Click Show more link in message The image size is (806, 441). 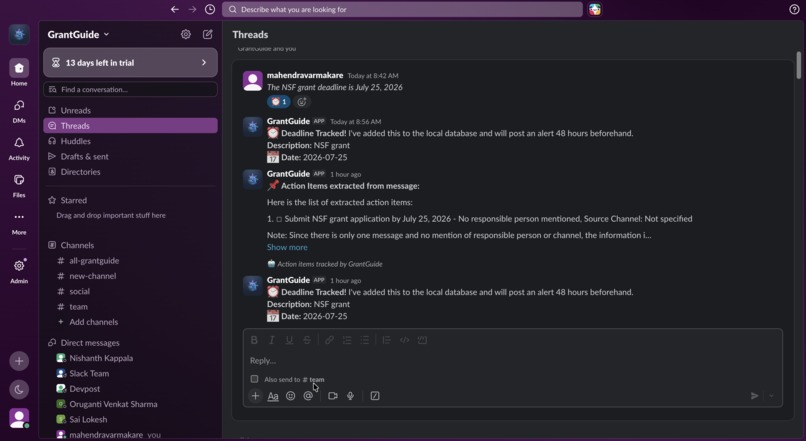(x=287, y=247)
